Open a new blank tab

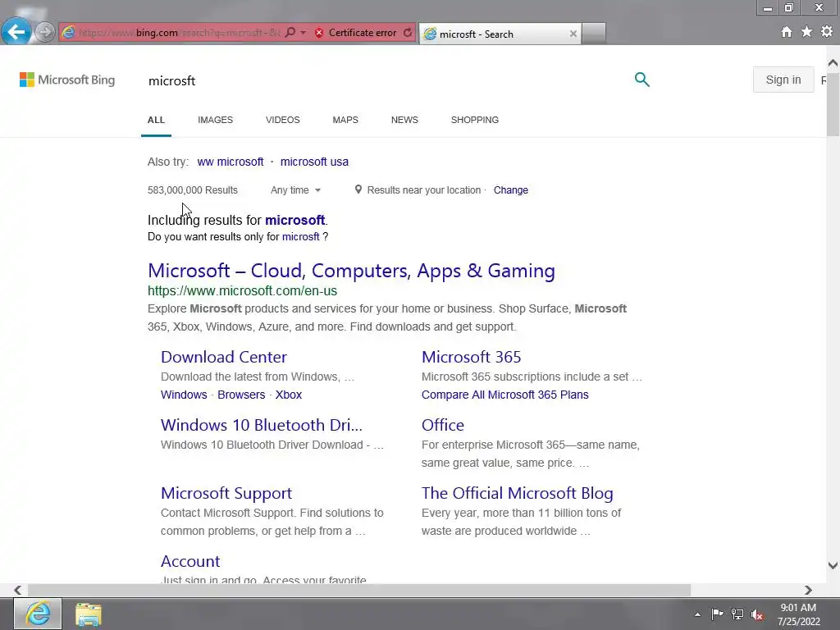(594, 34)
